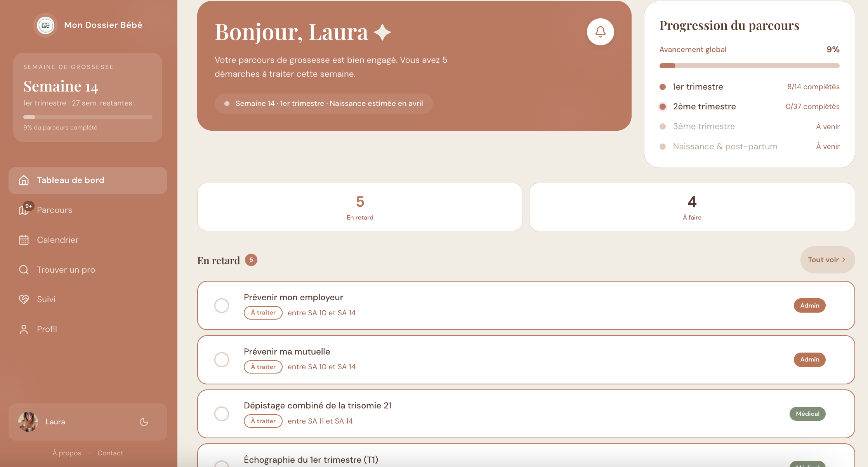The width and height of the screenshot is (868, 467).
Task: Navigate to Trouver un pro
Action: point(88,270)
